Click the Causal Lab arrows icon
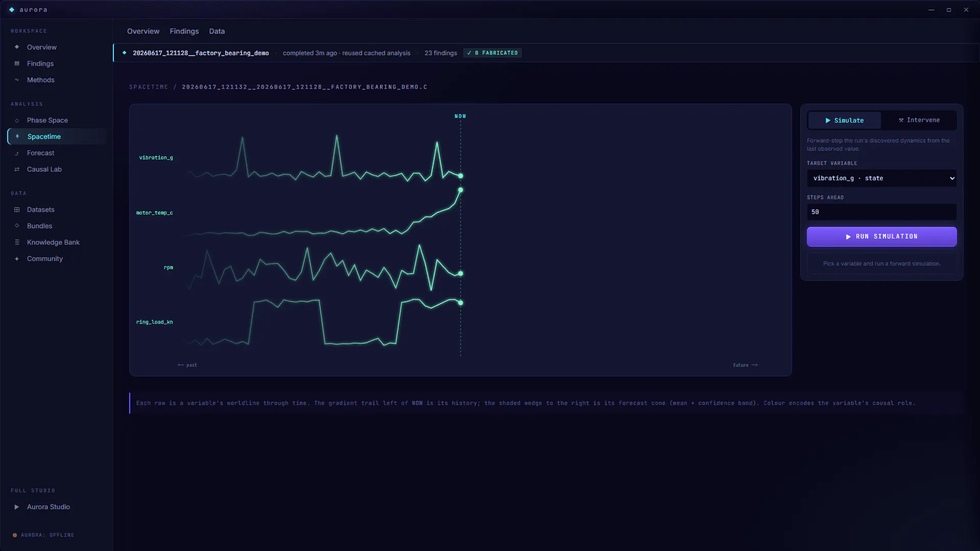 coord(17,169)
